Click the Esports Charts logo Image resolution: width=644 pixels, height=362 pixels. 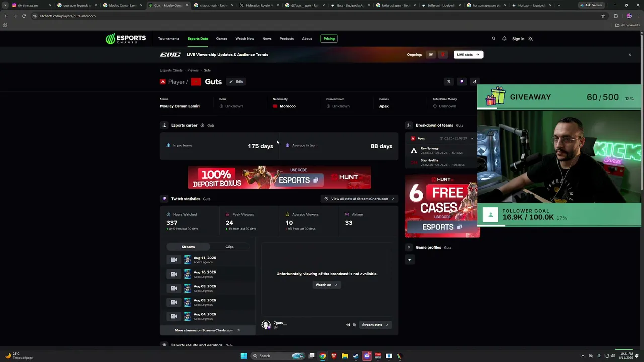pos(126,39)
